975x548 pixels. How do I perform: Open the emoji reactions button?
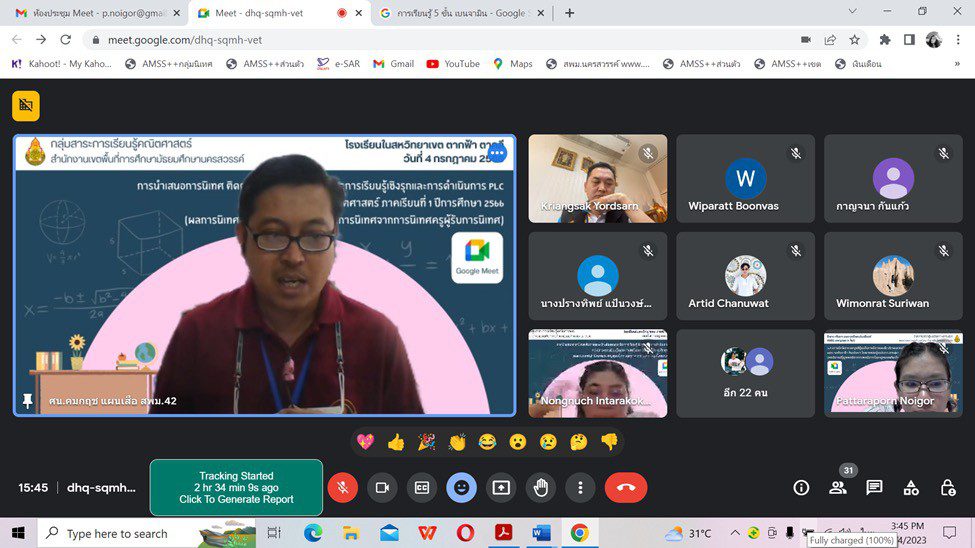click(461, 488)
